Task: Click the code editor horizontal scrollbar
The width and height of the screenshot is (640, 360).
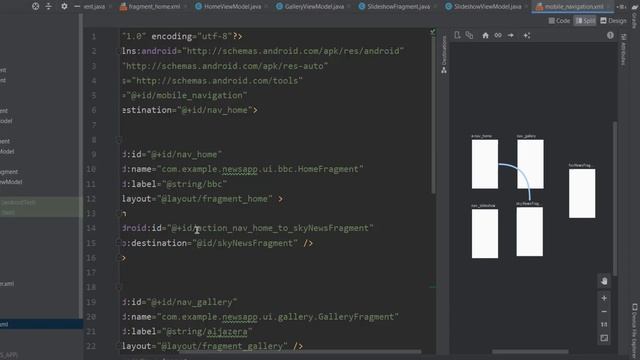Action: (300, 351)
